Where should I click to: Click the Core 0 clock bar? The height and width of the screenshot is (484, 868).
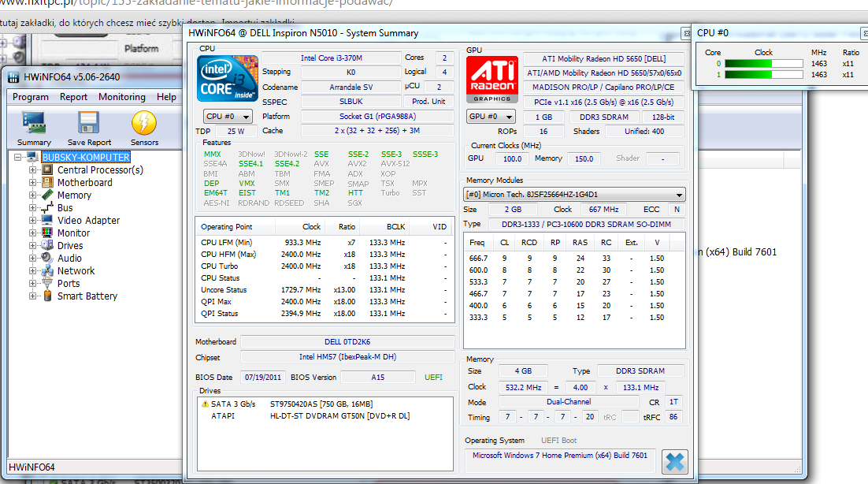(763, 64)
